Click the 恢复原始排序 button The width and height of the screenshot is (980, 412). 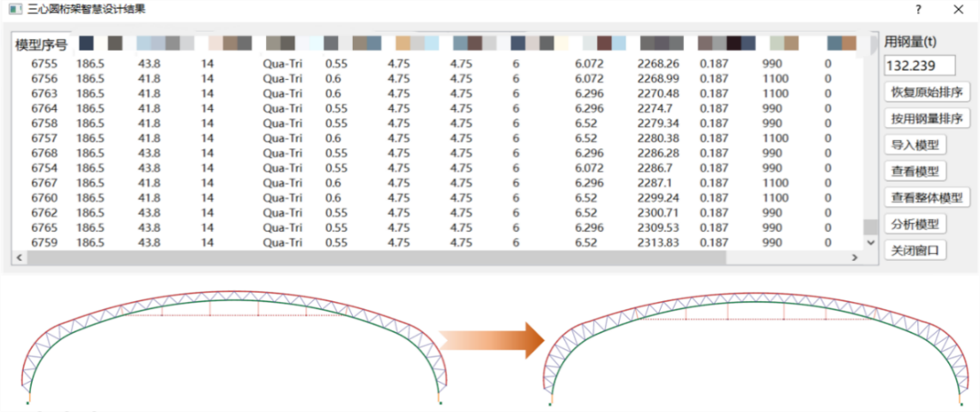[926, 92]
